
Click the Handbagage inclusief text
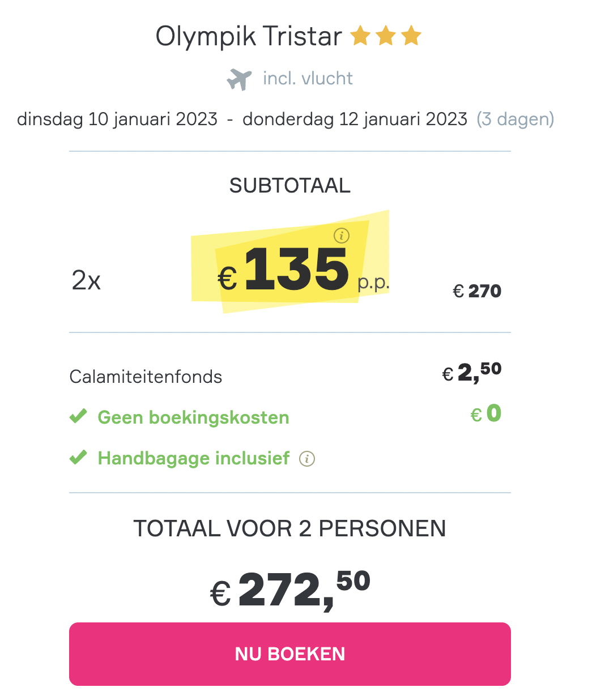(x=194, y=458)
